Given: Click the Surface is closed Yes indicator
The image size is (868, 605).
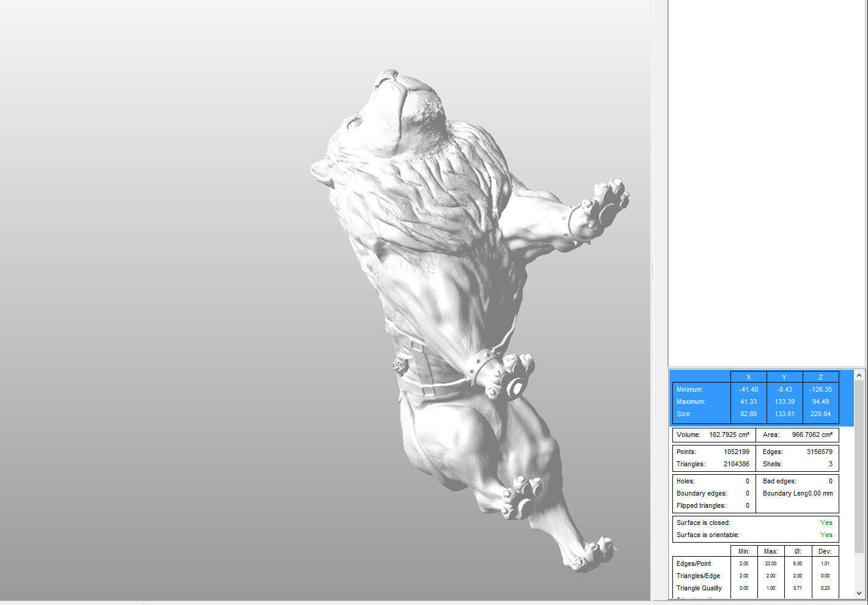Looking at the screenshot, I should tap(826, 522).
